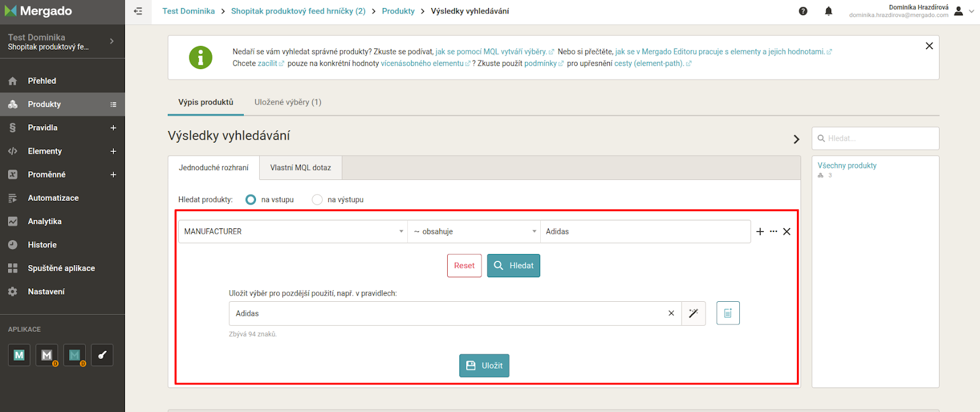Select the 'na výstupu' radio button

317,200
